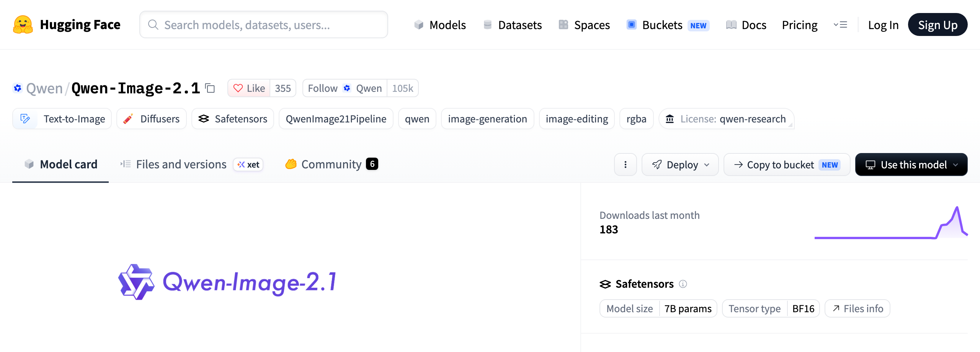Viewport: 980px width, 352px height.
Task: Click the Diffusers tag
Action: (x=152, y=119)
